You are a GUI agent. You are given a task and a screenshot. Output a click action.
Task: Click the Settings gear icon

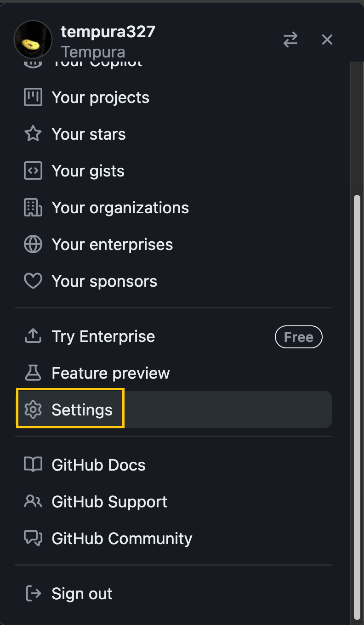point(33,410)
